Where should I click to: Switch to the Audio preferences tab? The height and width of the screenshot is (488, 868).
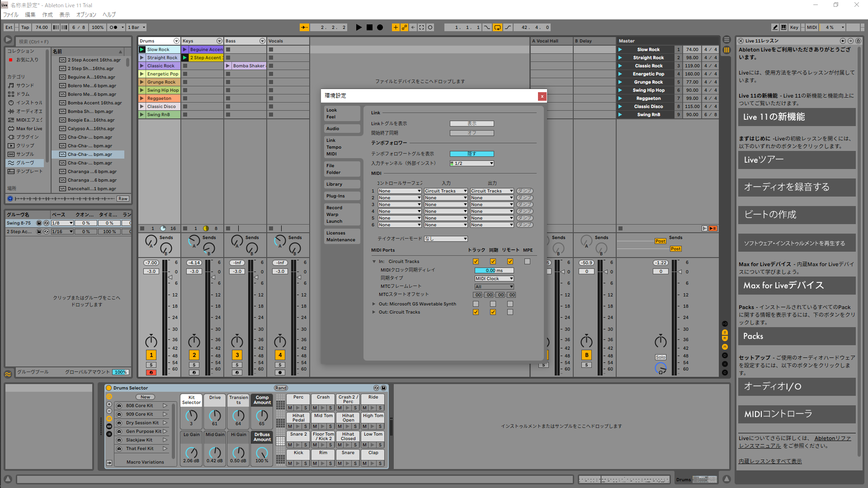pyautogui.click(x=342, y=129)
